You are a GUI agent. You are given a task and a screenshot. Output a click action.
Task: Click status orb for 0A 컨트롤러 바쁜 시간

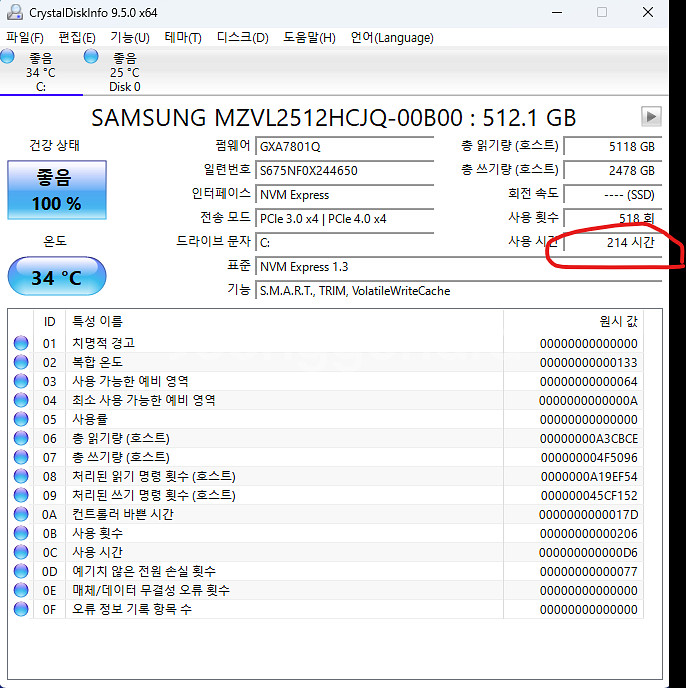[x=21, y=514]
